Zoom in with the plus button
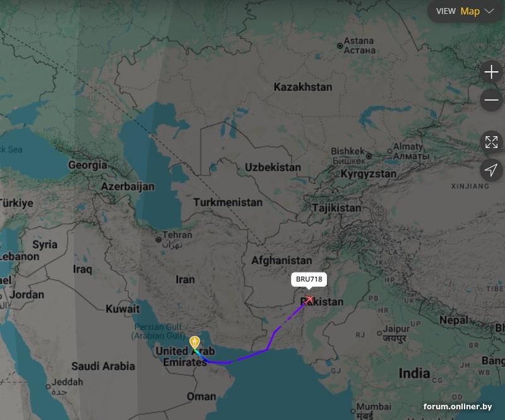The width and height of the screenshot is (505, 420). (x=491, y=72)
